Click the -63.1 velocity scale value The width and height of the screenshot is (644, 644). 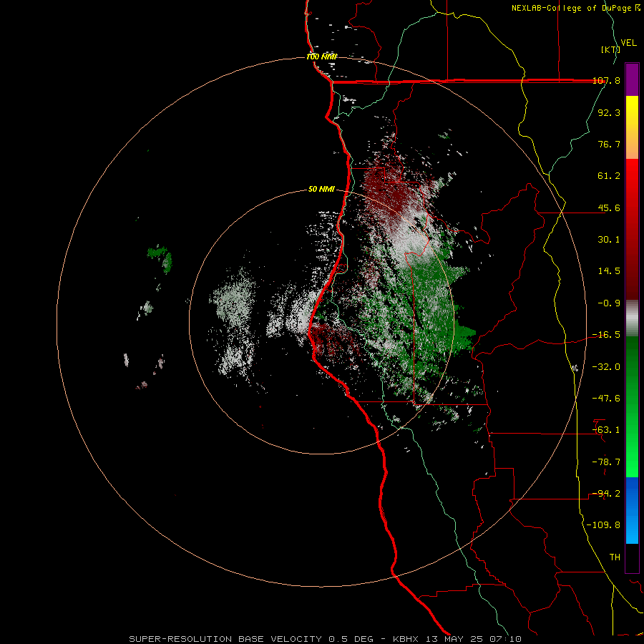coord(607,430)
